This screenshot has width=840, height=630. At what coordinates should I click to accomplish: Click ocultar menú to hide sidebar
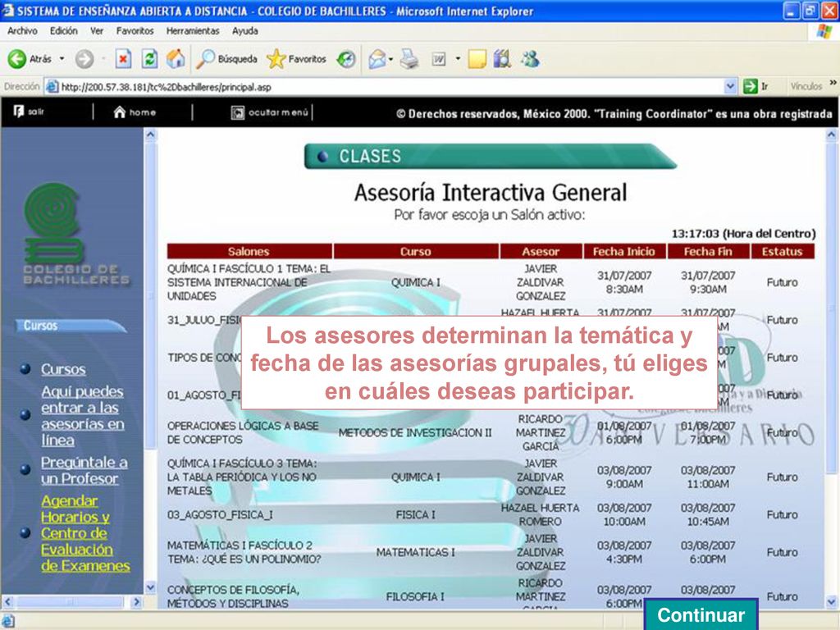pos(270,112)
